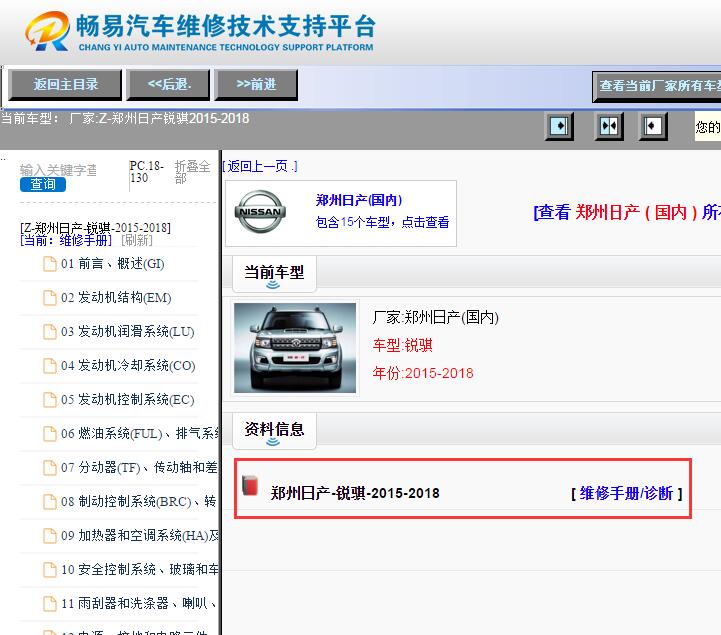This screenshot has width=721, height=635.
Task: Select the 当前车型 tab
Action: [274, 274]
